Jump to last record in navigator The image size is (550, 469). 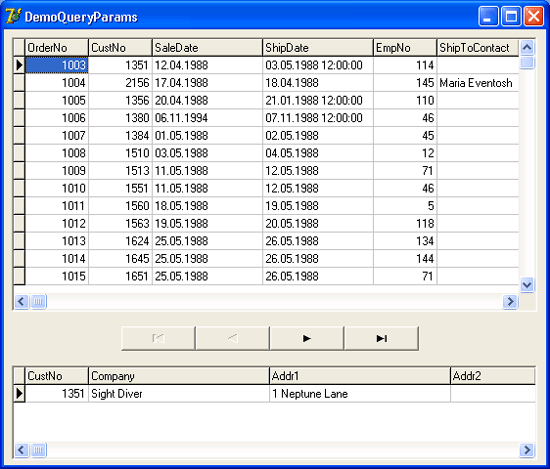pyautogui.click(x=381, y=338)
